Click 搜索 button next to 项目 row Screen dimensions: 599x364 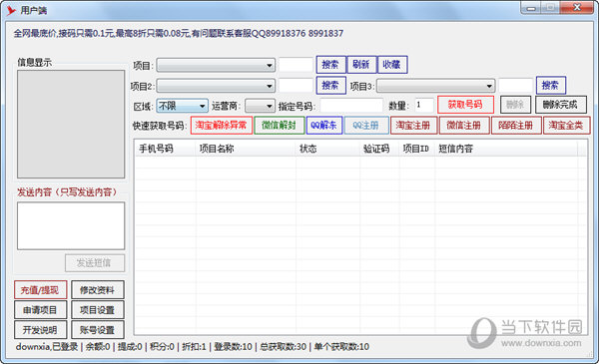click(330, 65)
